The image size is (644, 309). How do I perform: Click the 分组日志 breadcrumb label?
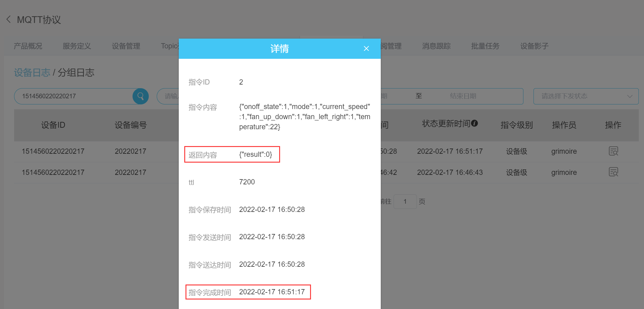(76, 73)
